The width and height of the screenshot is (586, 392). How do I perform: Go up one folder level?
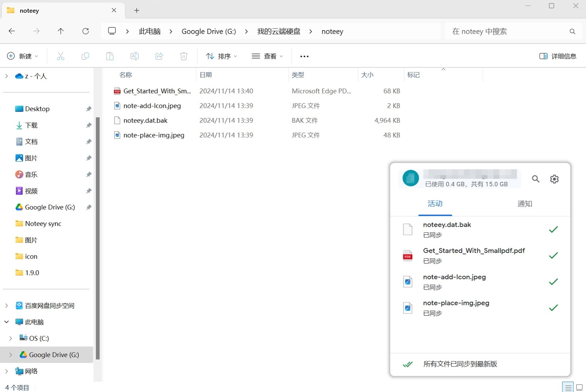pyautogui.click(x=61, y=31)
